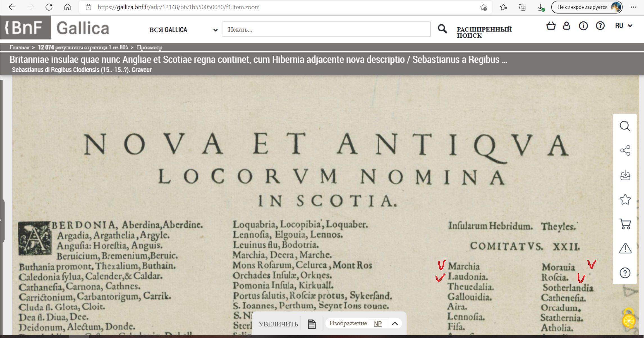Click the Gallica logo

83,28
